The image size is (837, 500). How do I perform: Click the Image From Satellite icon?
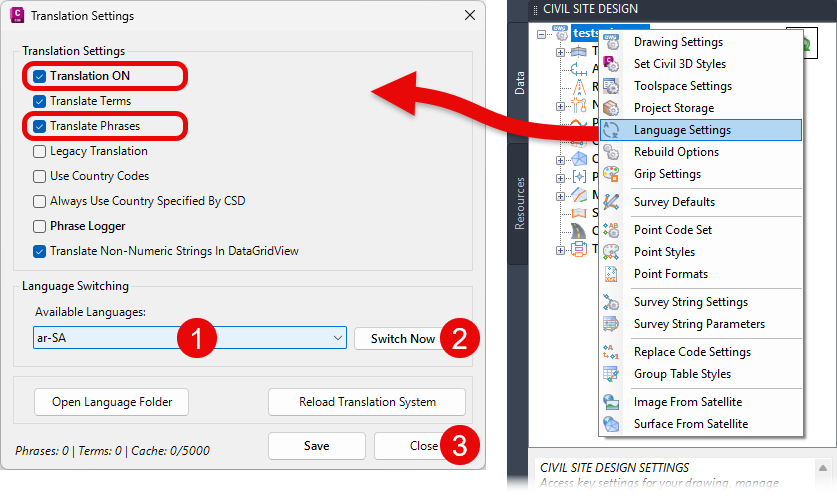click(x=612, y=402)
